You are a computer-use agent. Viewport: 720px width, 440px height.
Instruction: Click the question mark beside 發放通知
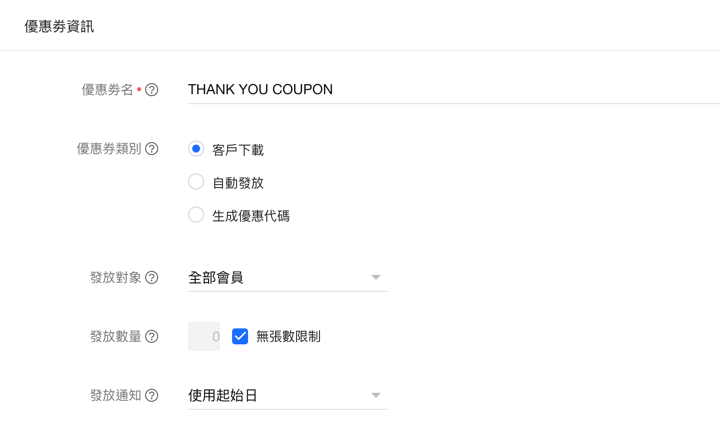[x=152, y=396]
